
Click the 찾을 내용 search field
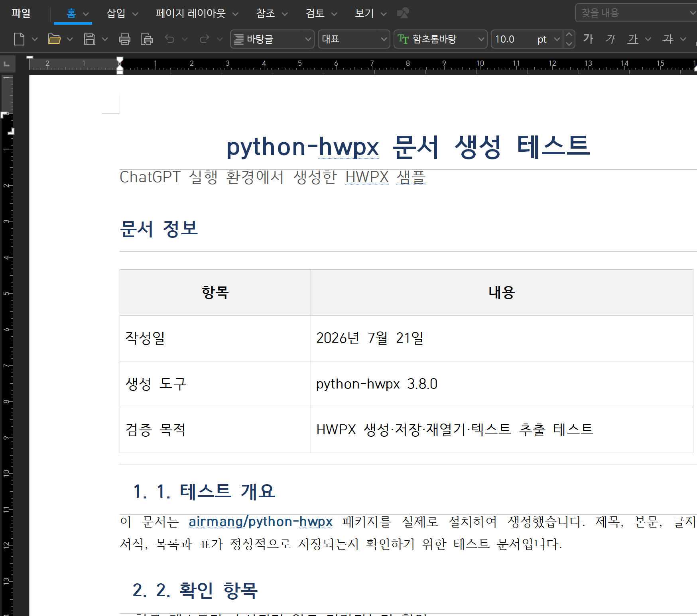636,13
